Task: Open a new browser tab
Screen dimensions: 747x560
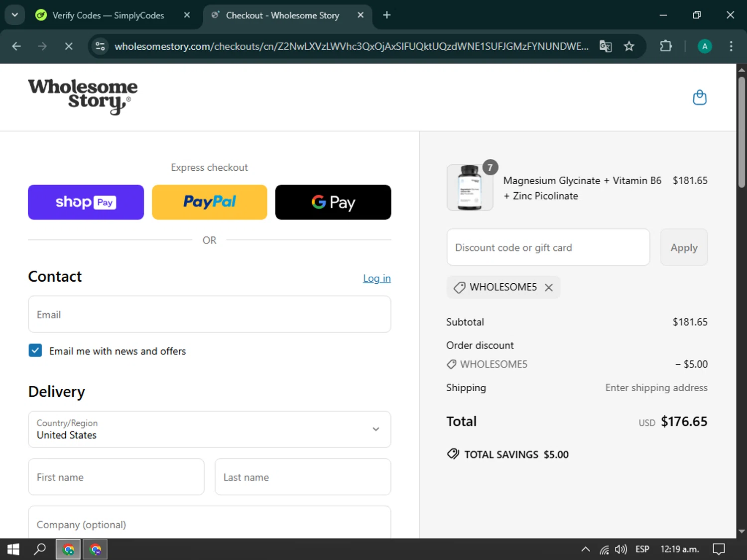Action: click(386, 15)
